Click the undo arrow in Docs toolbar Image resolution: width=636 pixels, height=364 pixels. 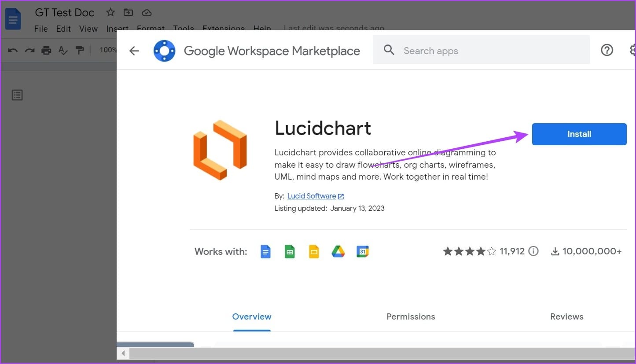coord(13,50)
